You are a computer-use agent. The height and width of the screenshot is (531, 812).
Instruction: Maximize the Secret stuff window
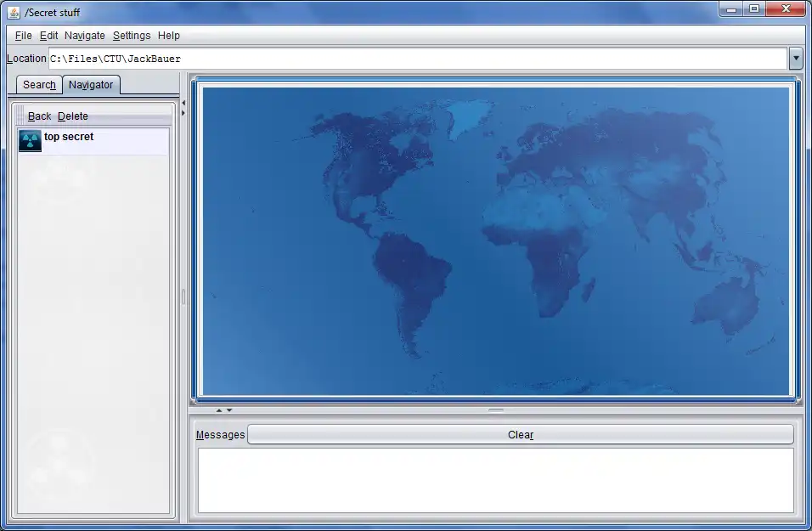[x=754, y=9]
